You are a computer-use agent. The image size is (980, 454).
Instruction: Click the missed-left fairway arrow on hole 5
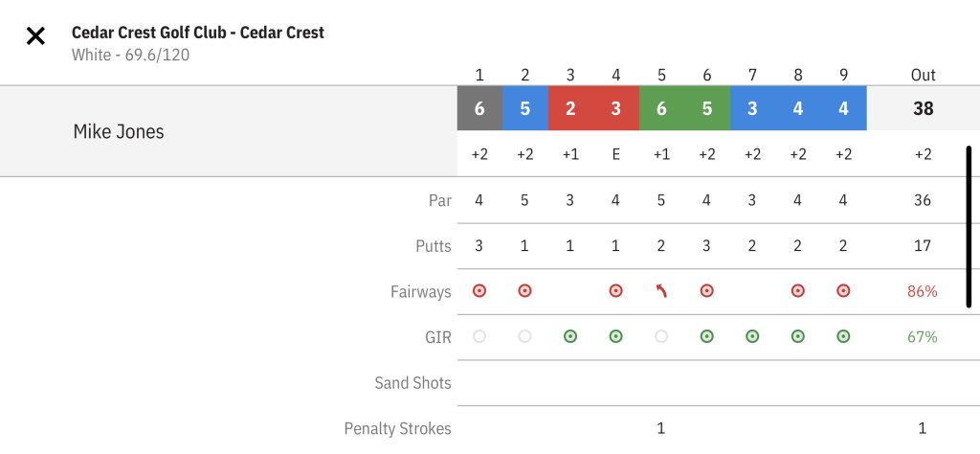(x=661, y=291)
